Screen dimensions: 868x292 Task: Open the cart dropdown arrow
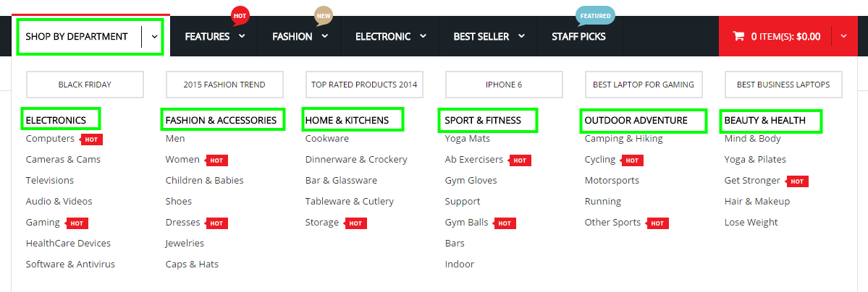coord(843,36)
